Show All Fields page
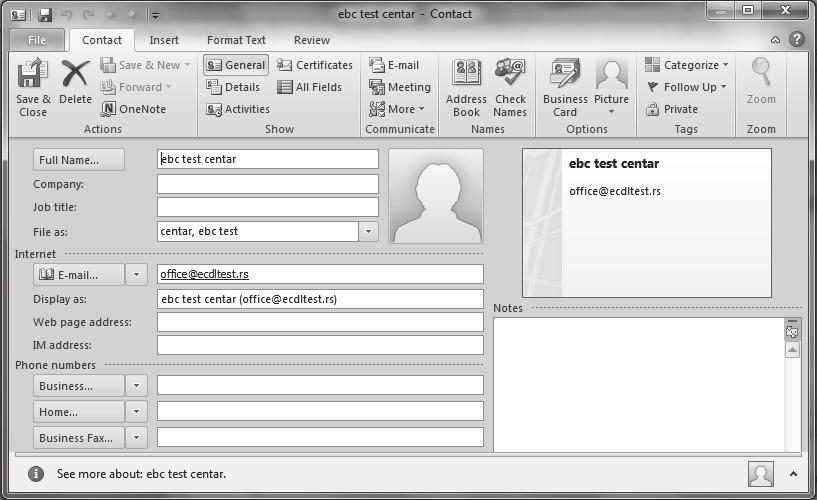 pyautogui.click(x=310, y=87)
